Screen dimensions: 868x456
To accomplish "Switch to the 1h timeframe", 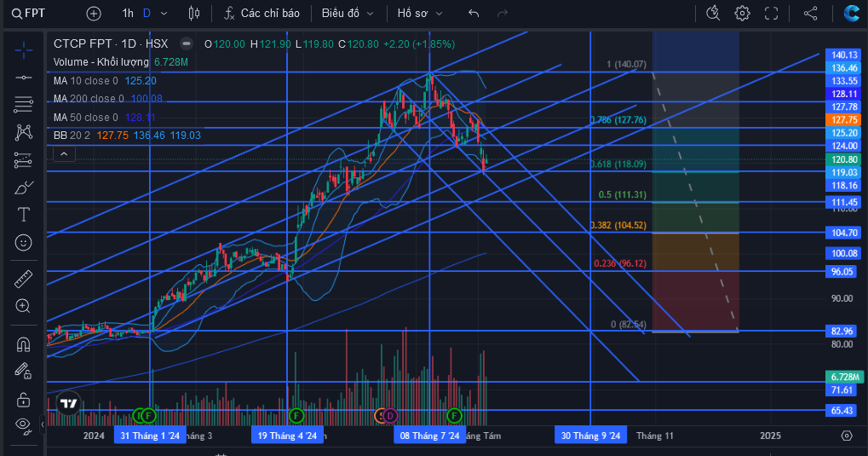I will point(128,14).
